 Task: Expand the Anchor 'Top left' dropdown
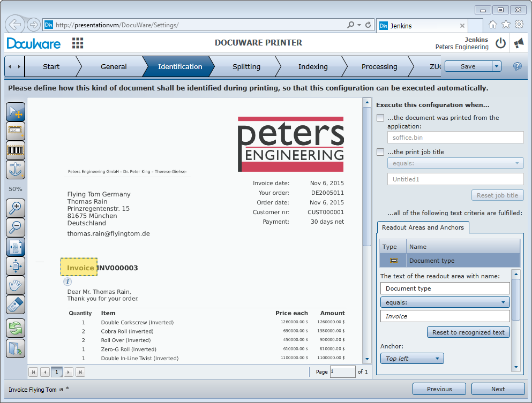click(412, 359)
